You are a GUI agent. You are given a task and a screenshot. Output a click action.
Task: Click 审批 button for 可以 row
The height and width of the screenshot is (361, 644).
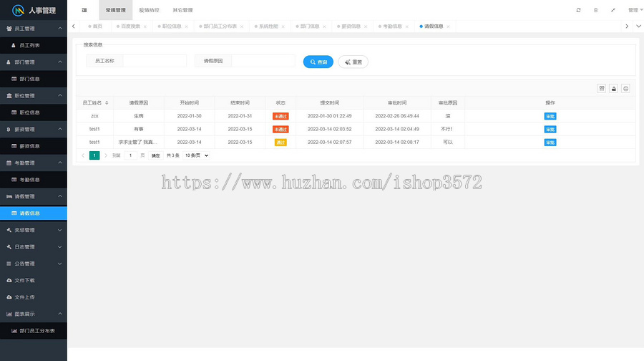point(550,143)
